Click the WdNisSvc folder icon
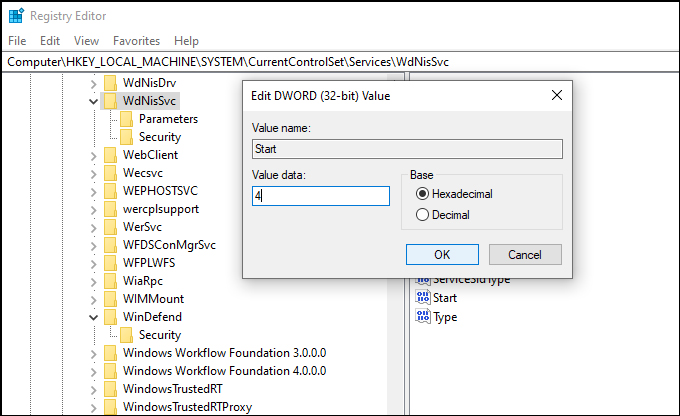Viewport: 680px width, 416px height. click(x=110, y=101)
